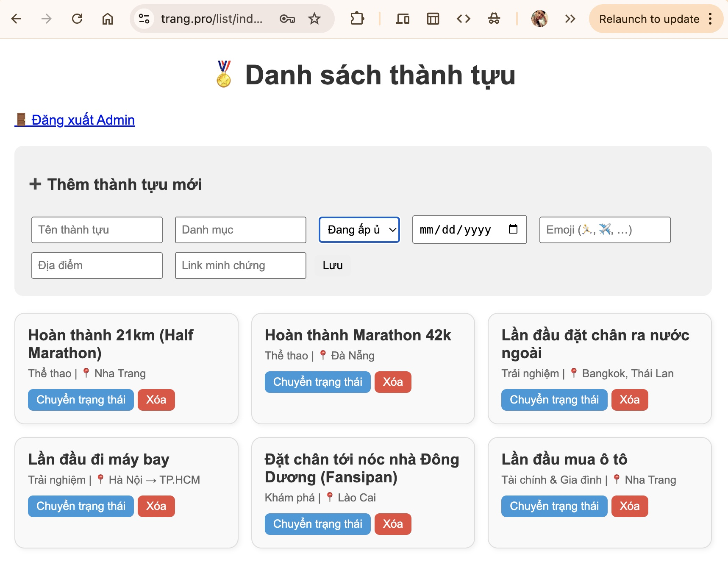The width and height of the screenshot is (728, 579).
Task: Delete the Lần đầu mua ô tô card
Action: click(630, 506)
